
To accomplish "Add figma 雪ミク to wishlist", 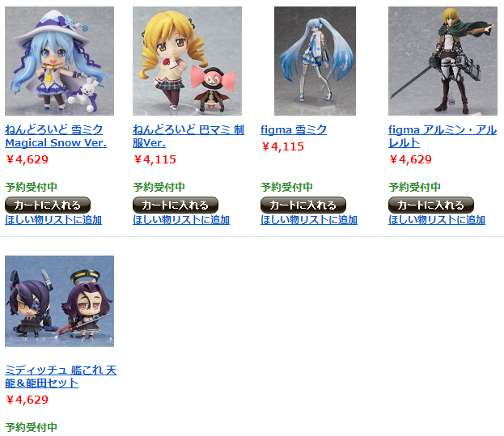I will pyautogui.click(x=309, y=220).
